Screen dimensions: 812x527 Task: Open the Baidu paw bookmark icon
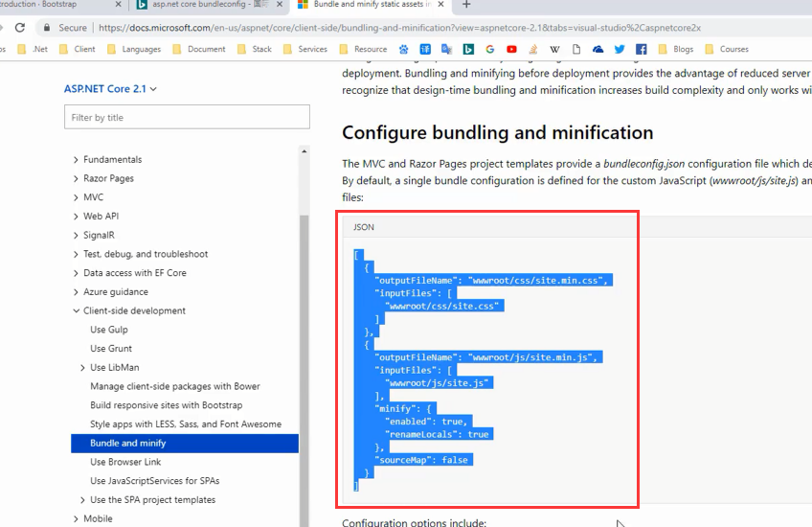point(403,49)
